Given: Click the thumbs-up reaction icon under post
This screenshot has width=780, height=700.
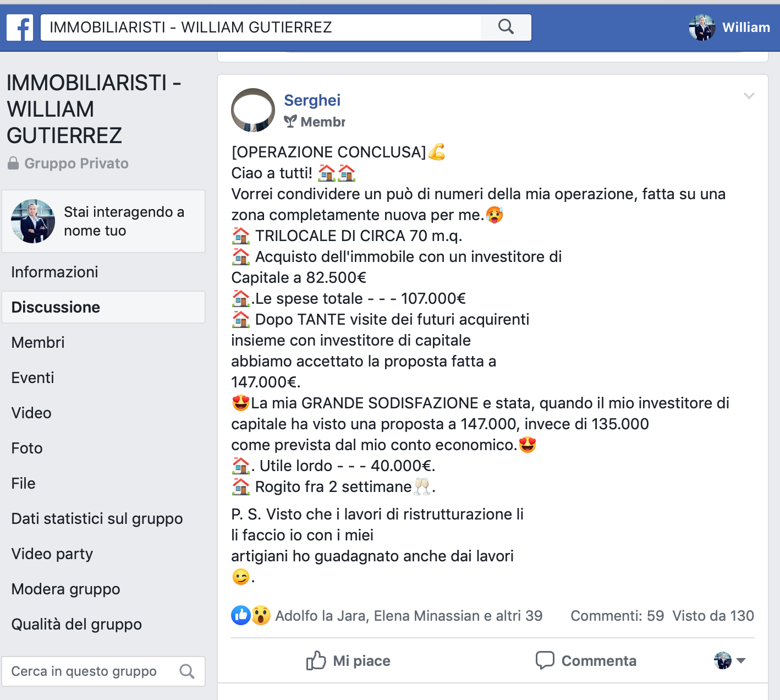Looking at the screenshot, I should pos(241,615).
